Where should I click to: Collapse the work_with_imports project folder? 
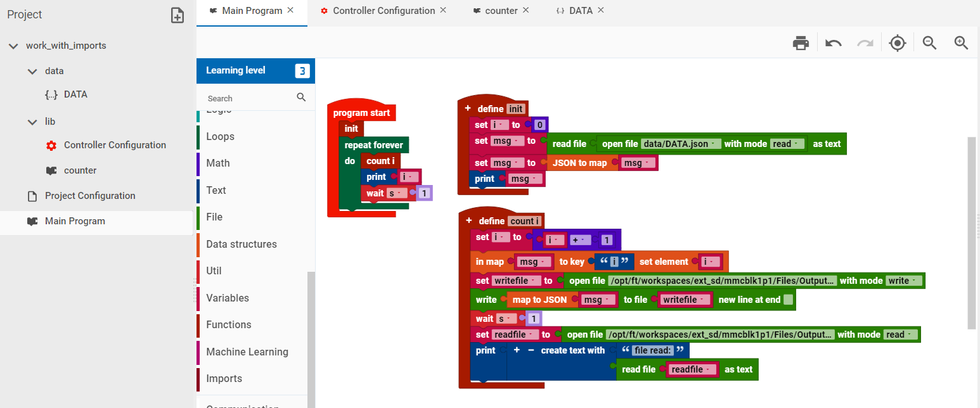pos(13,46)
